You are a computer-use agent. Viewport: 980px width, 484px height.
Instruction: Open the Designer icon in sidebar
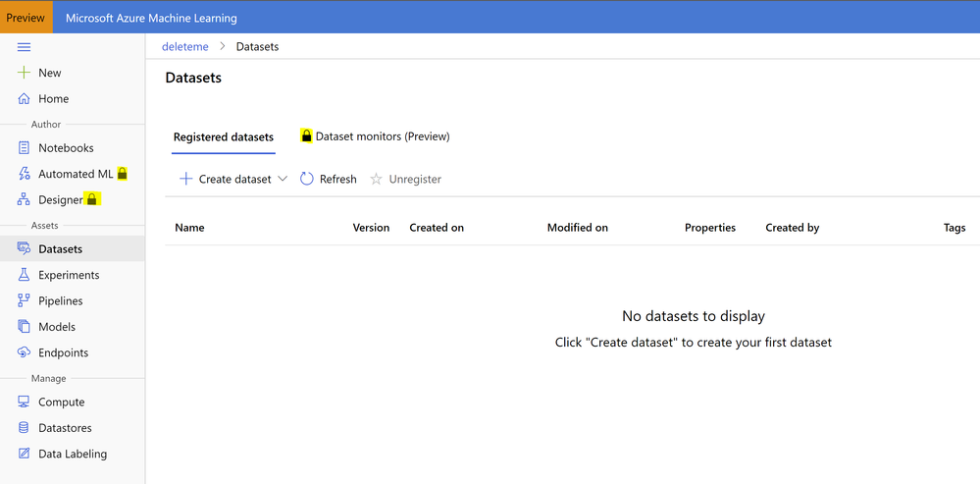(x=25, y=200)
